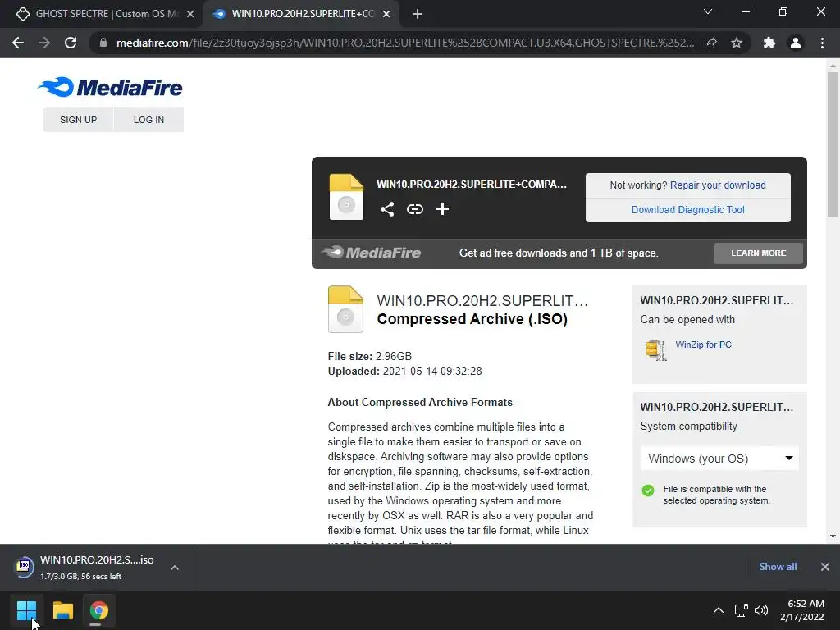The width and height of the screenshot is (840, 630).
Task: Open network status tray icon
Action: point(742,610)
